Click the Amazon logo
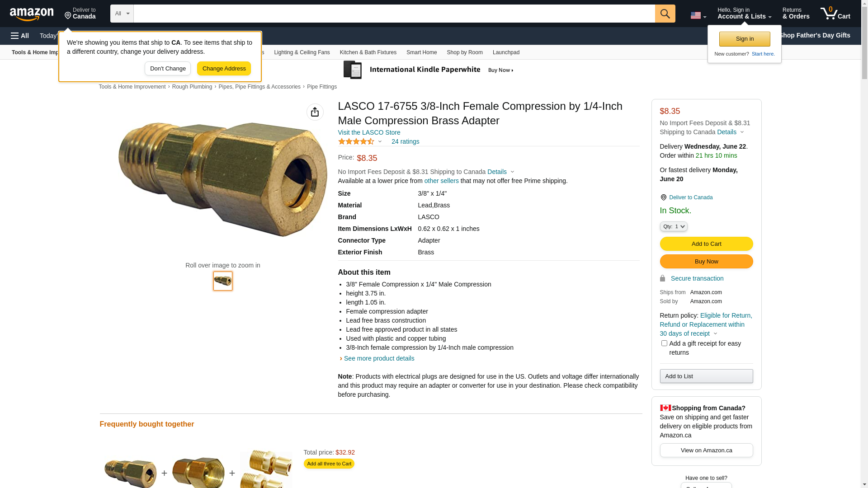868x488 pixels. click(x=32, y=14)
